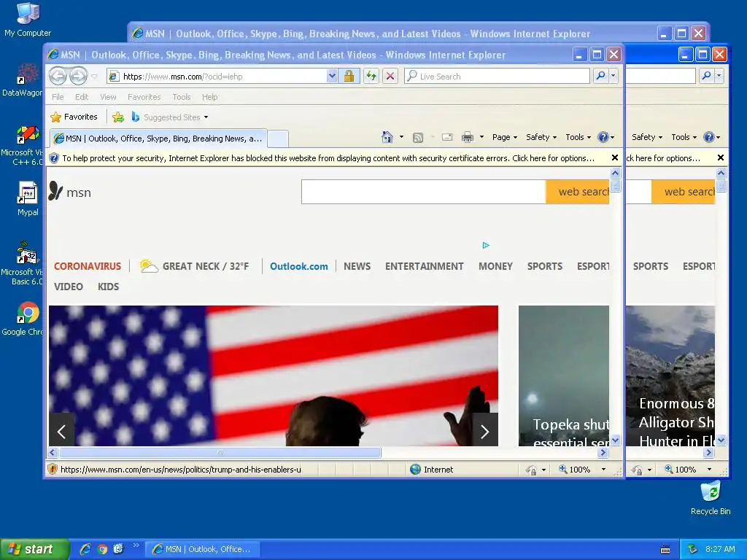The image size is (747, 560).
Task: Click the Home page icon
Action: tap(387, 137)
